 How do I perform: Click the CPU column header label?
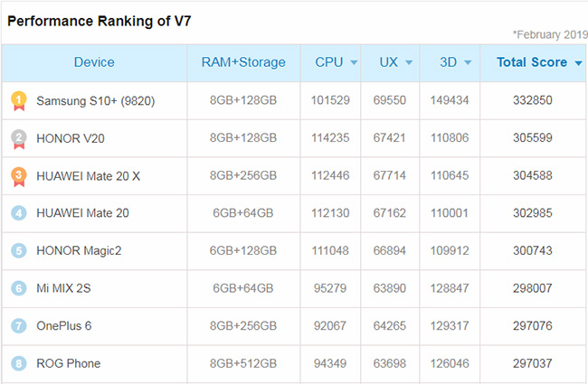tap(329, 62)
